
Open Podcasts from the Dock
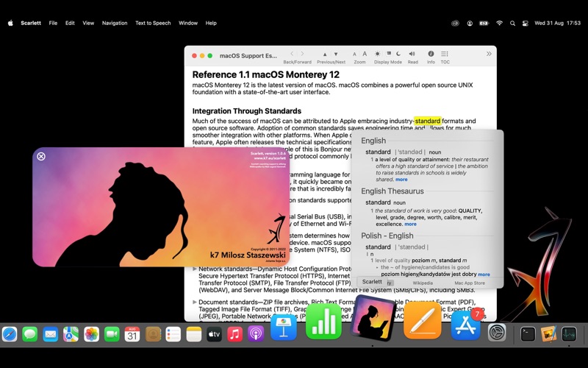256,334
